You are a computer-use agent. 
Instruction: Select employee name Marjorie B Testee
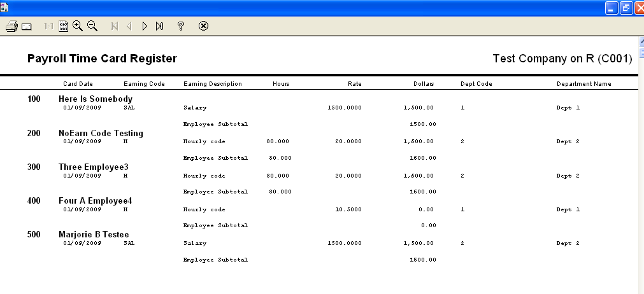pos(94,235)
